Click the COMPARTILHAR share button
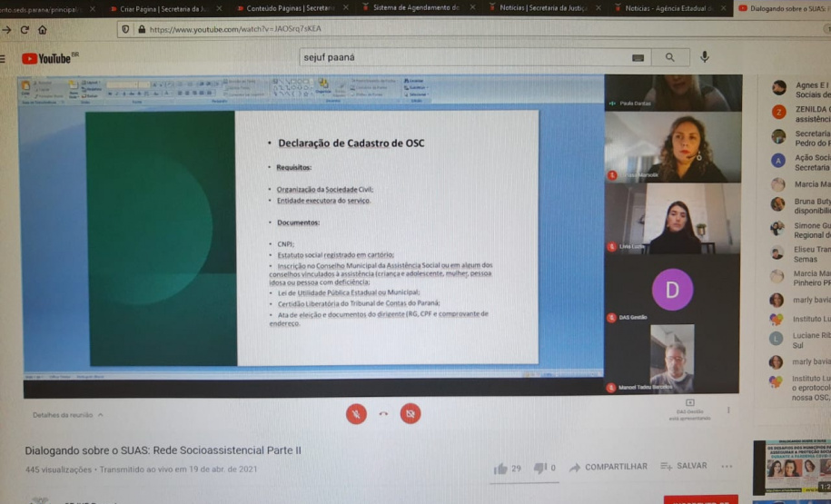The image size is (831, 504). (608, 467)
